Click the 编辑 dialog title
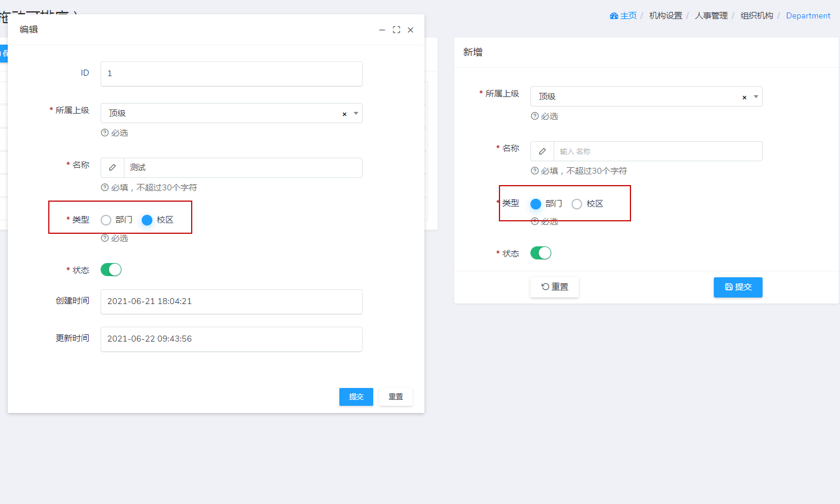 coord(29,29)
